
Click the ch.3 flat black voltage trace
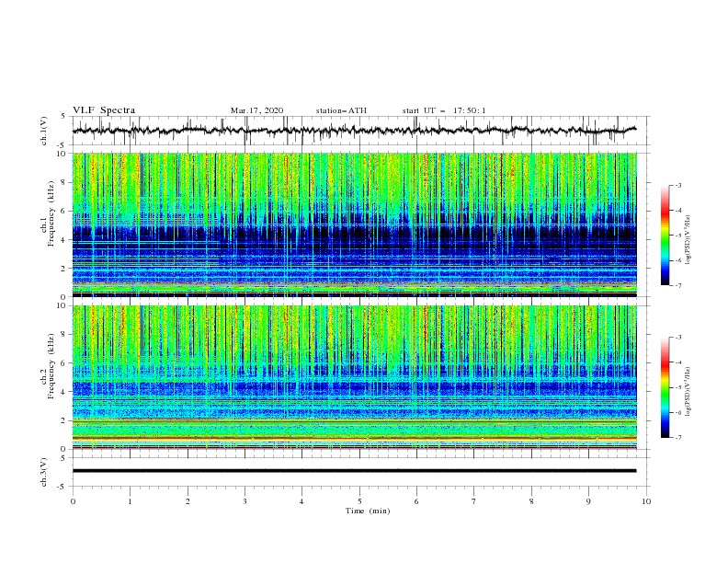pos(354,471)
